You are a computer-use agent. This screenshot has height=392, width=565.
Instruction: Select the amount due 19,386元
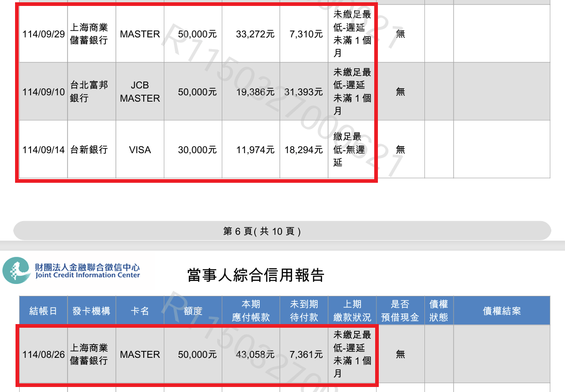tap(255, 92)
